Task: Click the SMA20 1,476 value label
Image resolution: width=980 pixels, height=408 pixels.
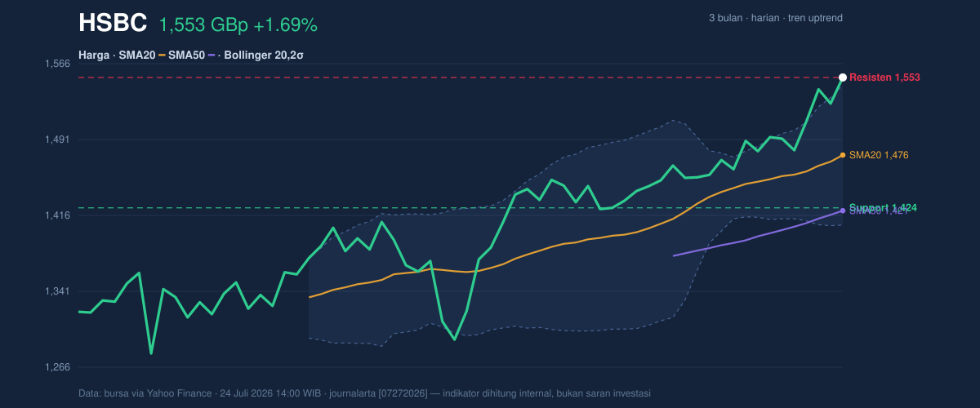Action: [x=879, y=155]
